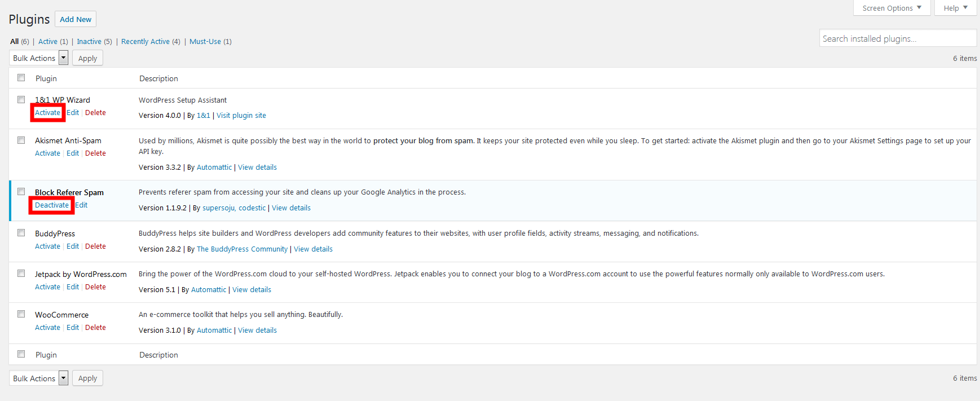
Task: Open the bottom Bulk Actions dropdown
Action: (39, 378)
